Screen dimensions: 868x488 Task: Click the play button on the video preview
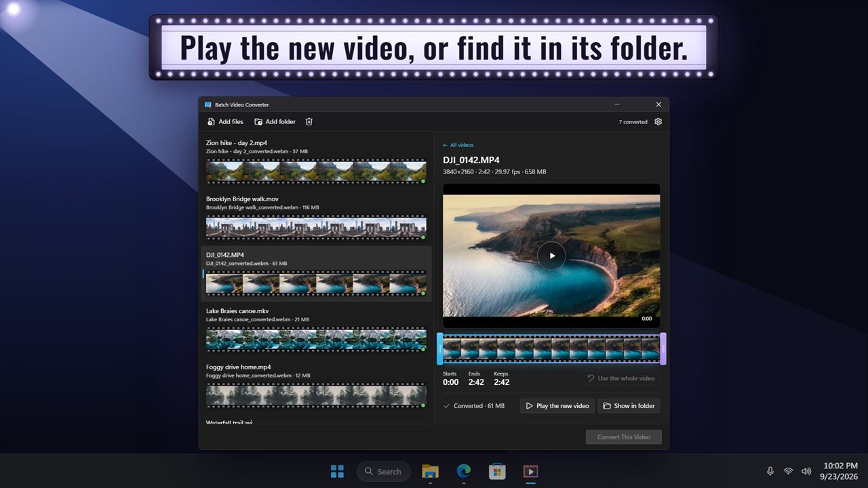(551, 256)
